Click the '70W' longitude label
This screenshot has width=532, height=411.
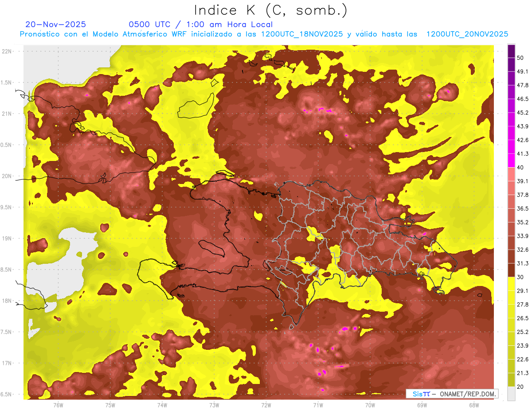[x=370, y=405]
